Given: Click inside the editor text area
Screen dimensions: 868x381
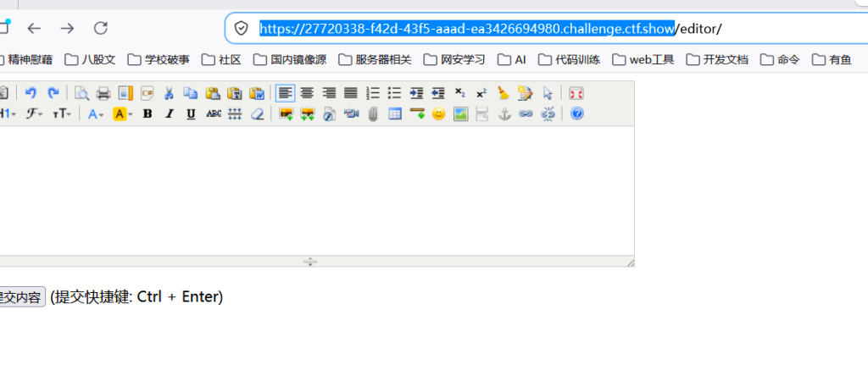Looking at the screenshot, I should (x=317, y=190).
